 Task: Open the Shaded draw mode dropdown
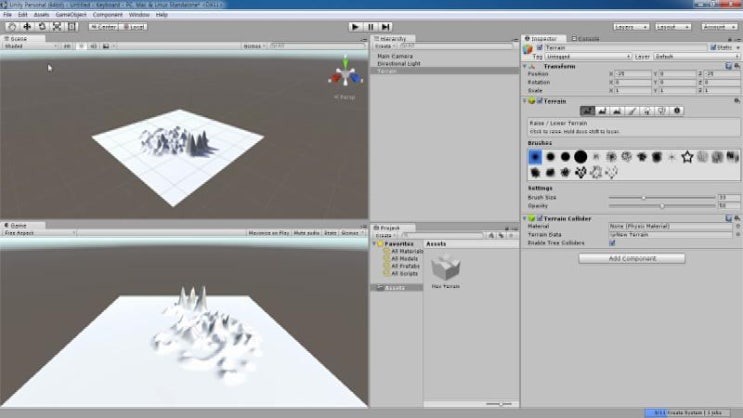[31, 46]
